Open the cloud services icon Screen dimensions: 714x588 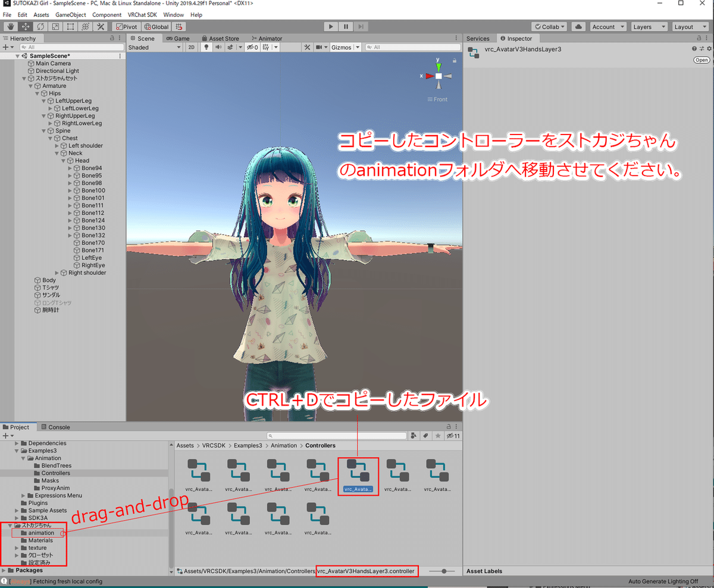pyautogui.click(x=578, y=27)
